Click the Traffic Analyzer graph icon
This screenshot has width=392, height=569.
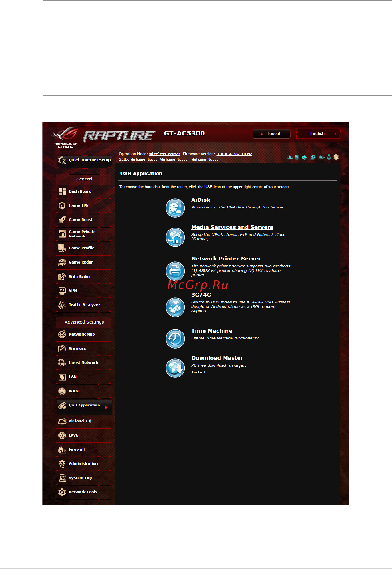(x=62, y=305)
